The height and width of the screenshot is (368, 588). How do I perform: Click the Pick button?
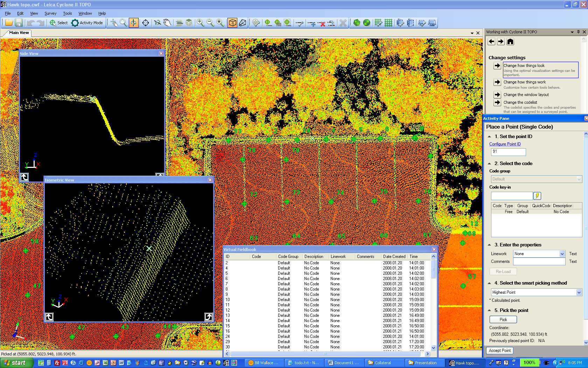(503, 320)
